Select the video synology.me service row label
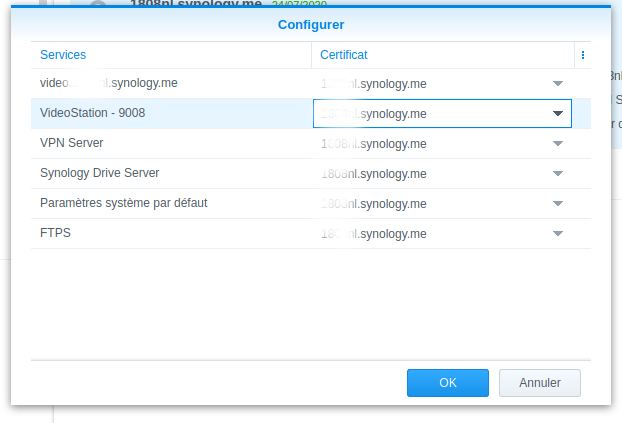 (109, 84)
